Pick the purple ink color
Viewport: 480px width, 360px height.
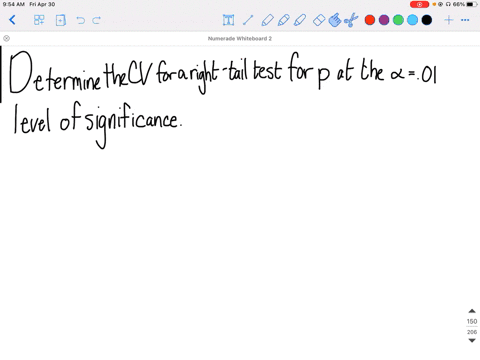(384, 20)
